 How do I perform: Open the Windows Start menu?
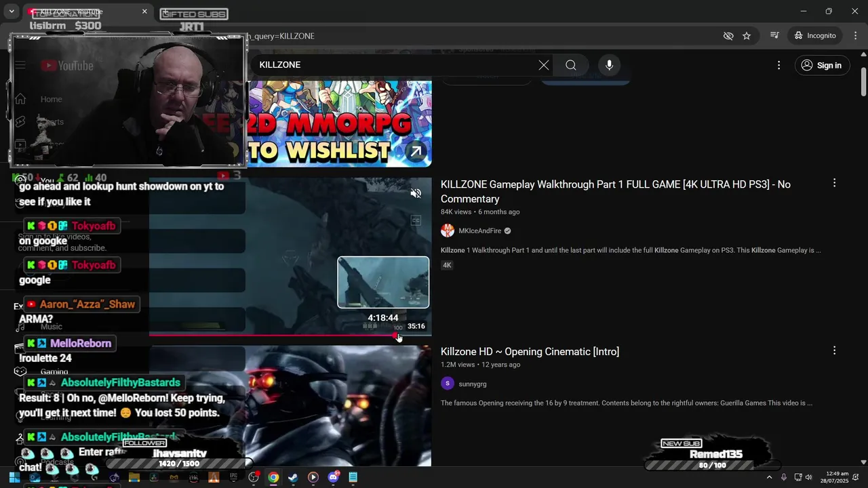click(x=14, y=477)
